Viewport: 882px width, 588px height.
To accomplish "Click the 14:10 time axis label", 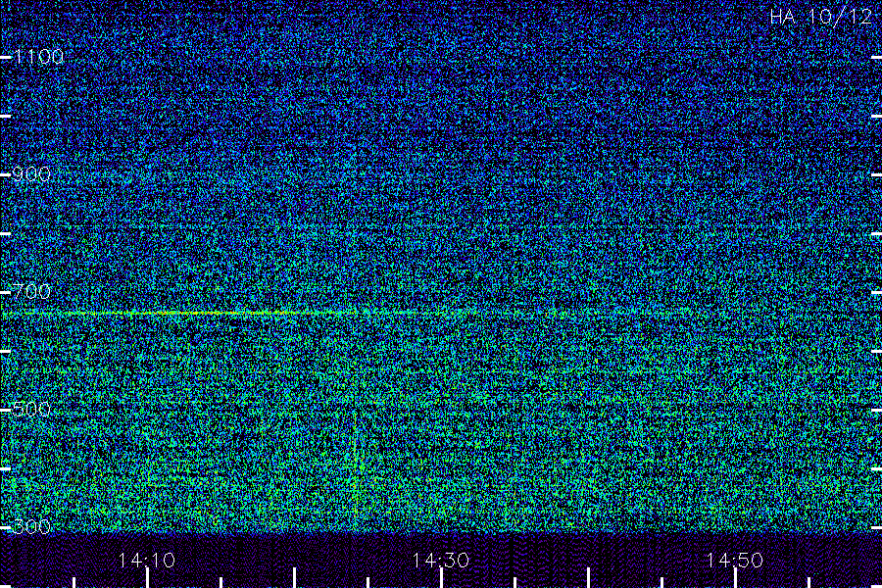I will click(147, 561).
